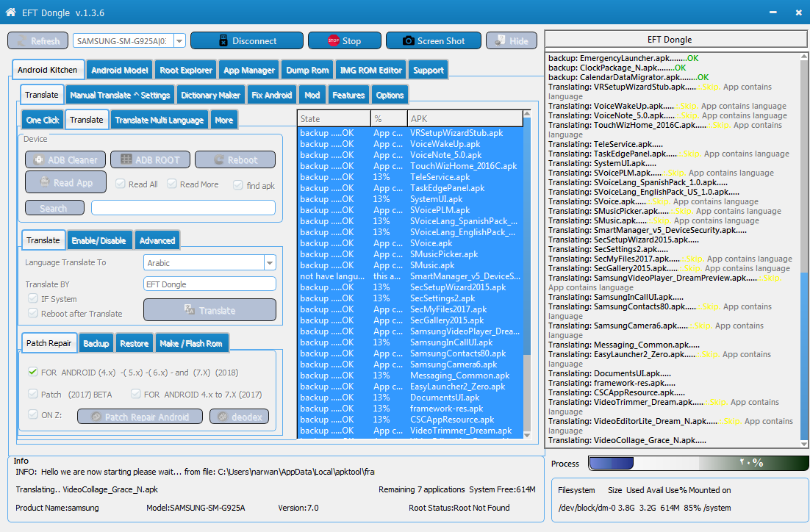Open the Dictionary Maker tab

pos(210,95)
